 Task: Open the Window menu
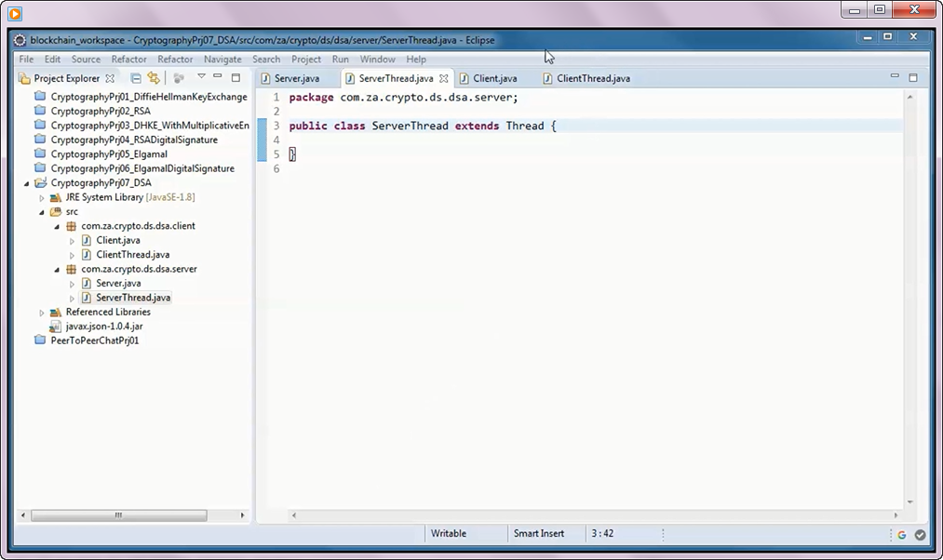378,59
